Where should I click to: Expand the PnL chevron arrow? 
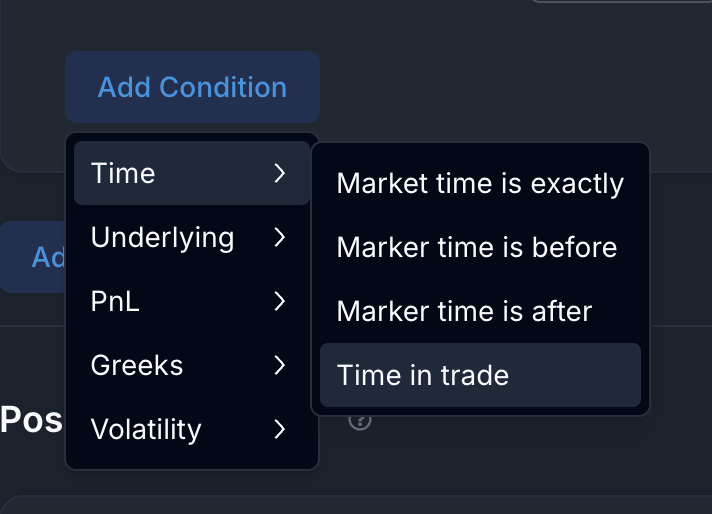click(x=280, y=302)
